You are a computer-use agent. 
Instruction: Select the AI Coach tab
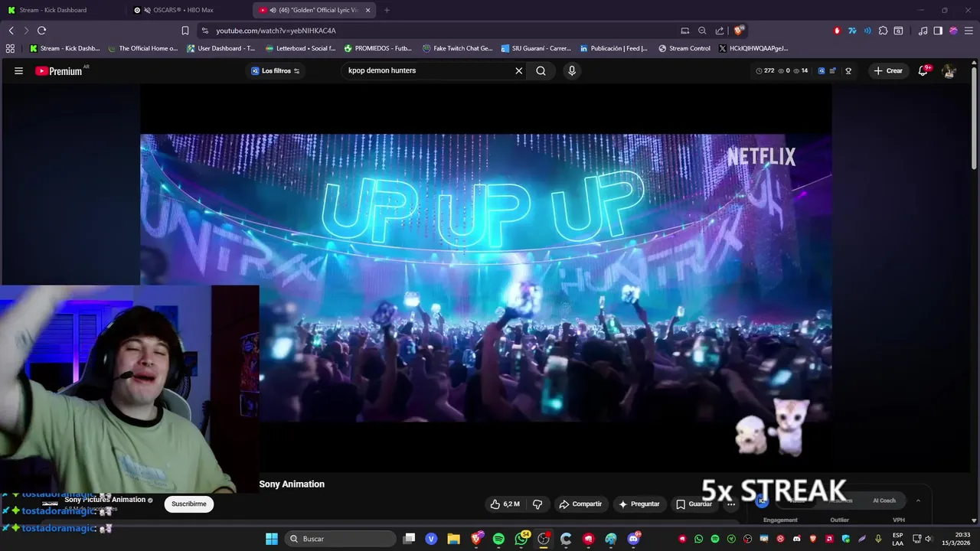coord(884,500)
